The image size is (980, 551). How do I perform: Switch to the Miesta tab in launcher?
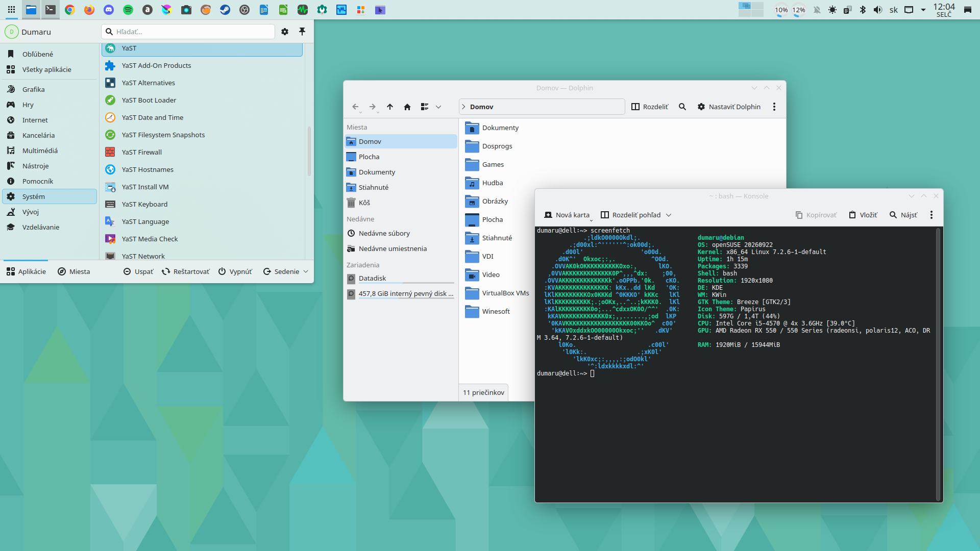tap(74, 271)
